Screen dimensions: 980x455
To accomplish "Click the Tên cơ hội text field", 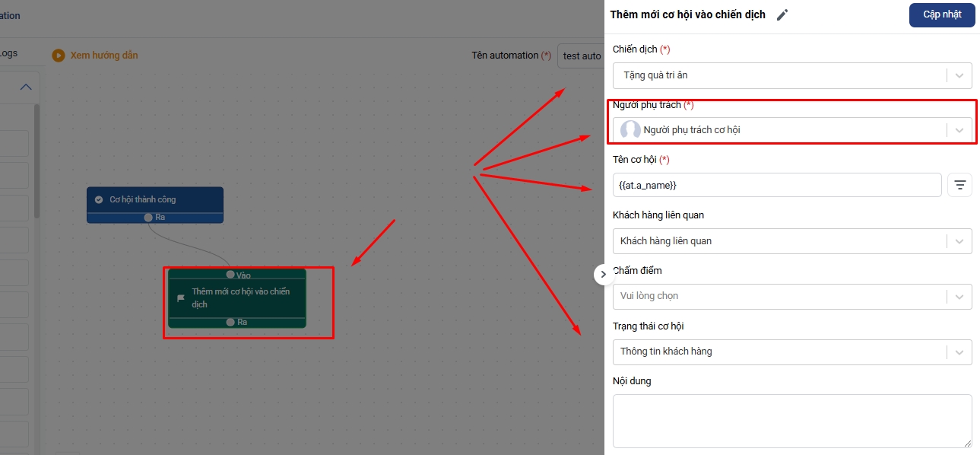I will 775,185.
